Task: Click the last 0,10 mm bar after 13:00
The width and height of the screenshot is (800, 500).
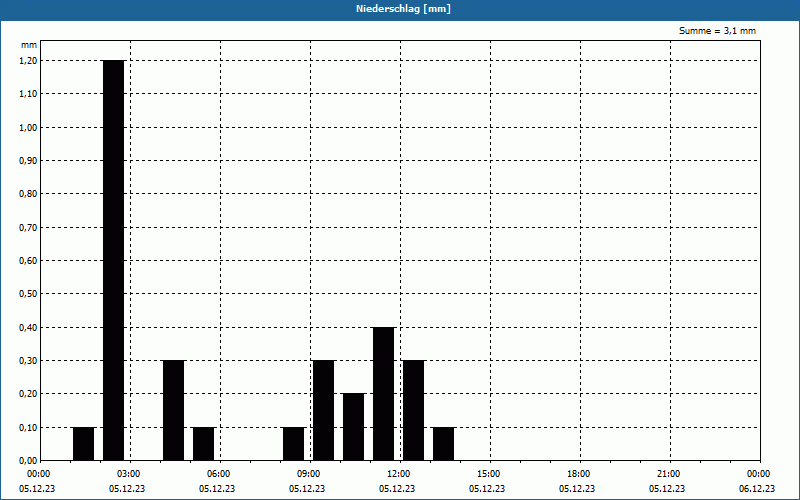Action: pyautogui.click(x=443, y=444)
